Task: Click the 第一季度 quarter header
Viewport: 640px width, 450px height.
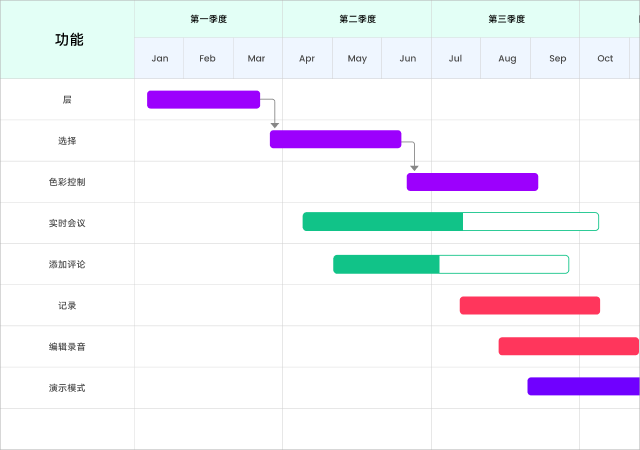Action: 209,19
